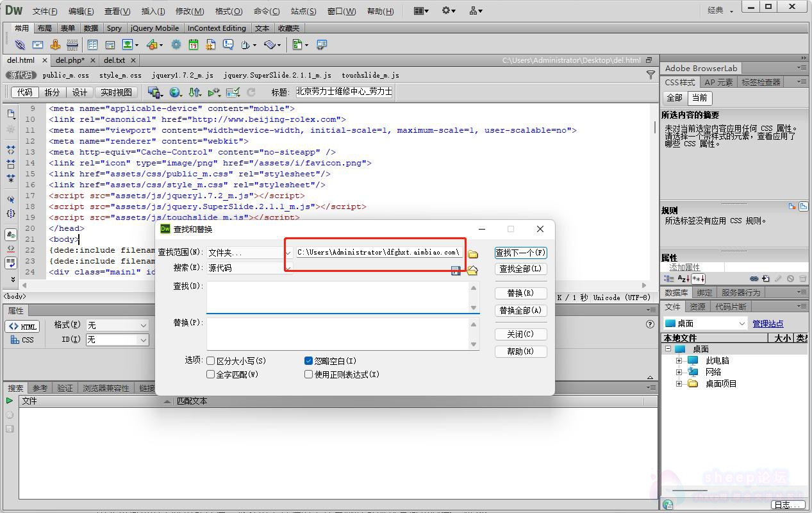Expand 桌面项目 tree node
Viewport: 812px width, 513px height.
point(679,384)
